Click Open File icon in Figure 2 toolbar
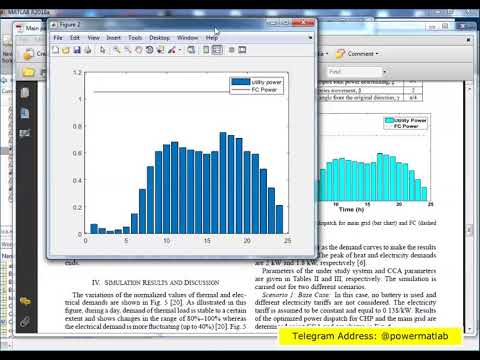The height and width of the screenshot is (360, 480). click(x=66, y=50)
